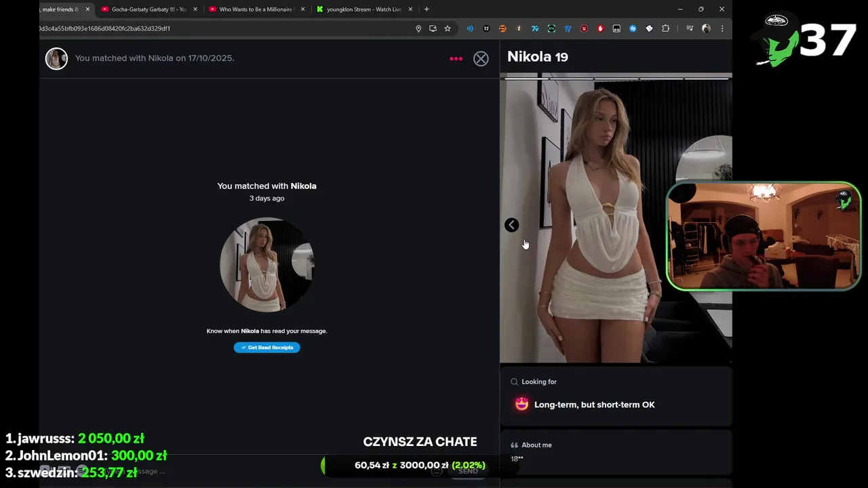Close the youngklon Stream tab
868x488 pixels.
point(410,9)
